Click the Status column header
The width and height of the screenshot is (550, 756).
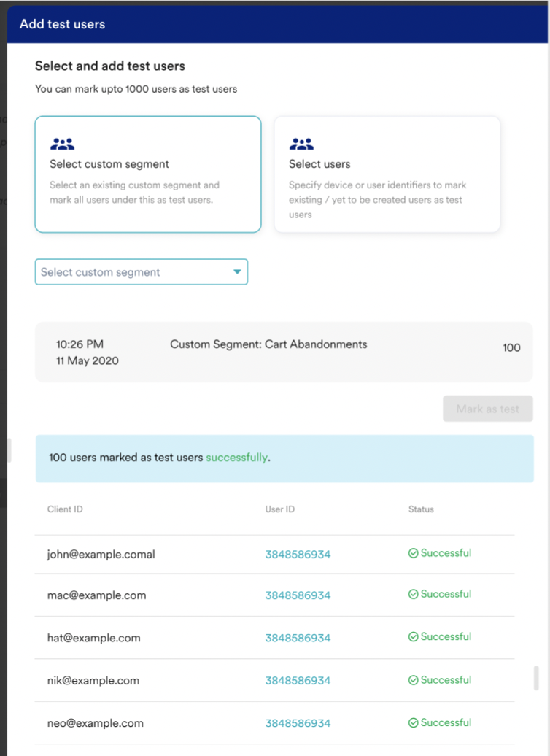pos(421,509)
